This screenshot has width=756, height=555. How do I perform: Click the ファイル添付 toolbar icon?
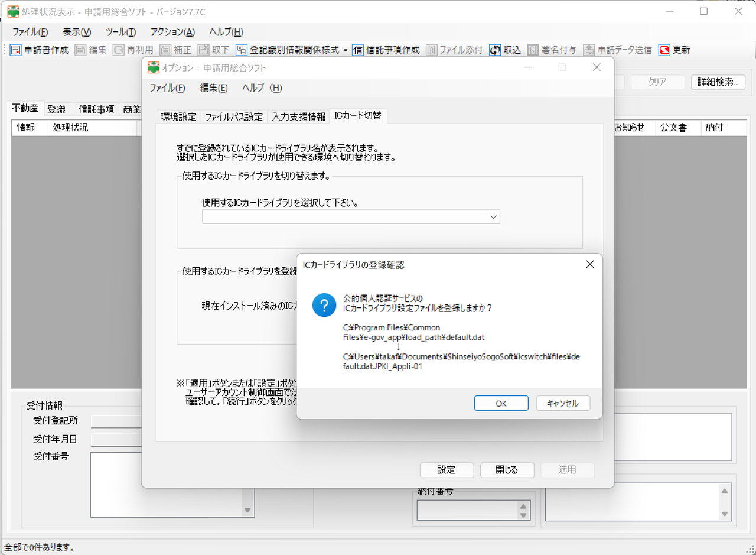point(431,50)
